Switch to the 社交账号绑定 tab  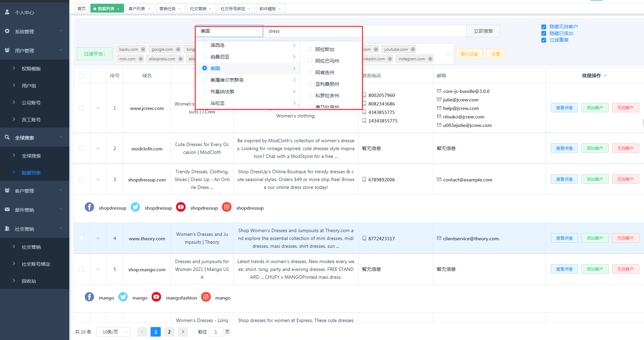(233, 9)
